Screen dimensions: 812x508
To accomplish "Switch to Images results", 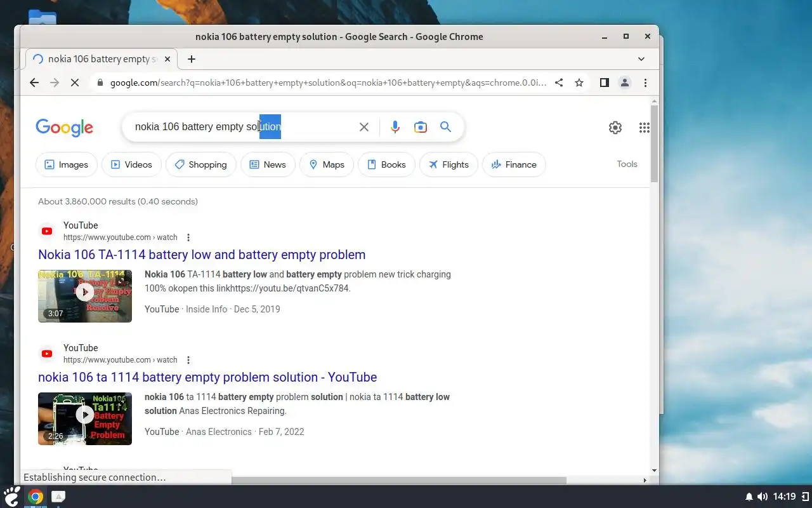I will 67,164.
